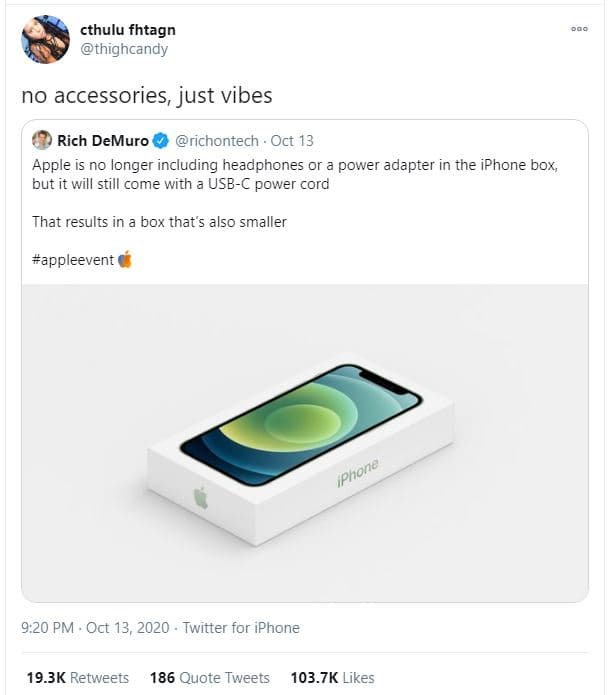Screen dimensions: 611x695
Task: Click the "no accessories, just vibes" tweet text
Action: click(x=146, y=96)
